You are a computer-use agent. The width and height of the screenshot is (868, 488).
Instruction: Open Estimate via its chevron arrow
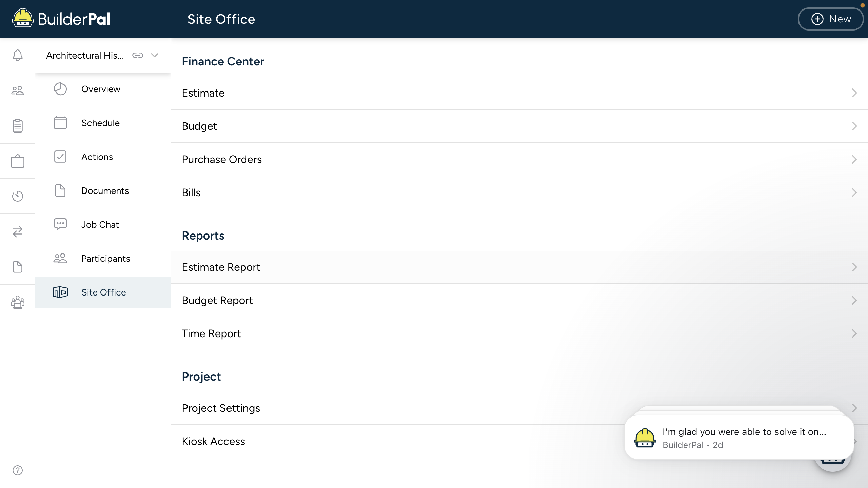(x=854, y=93)
